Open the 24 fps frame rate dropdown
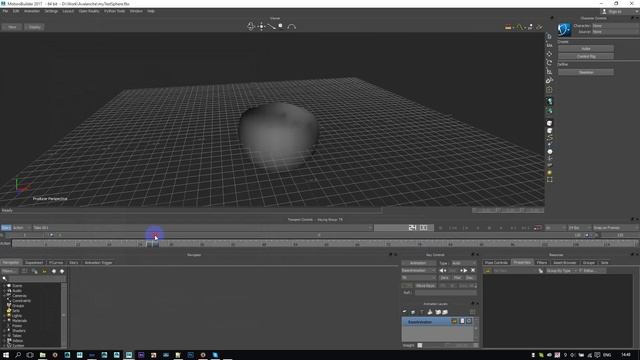 pyautogui.click(x=579, y=228)
